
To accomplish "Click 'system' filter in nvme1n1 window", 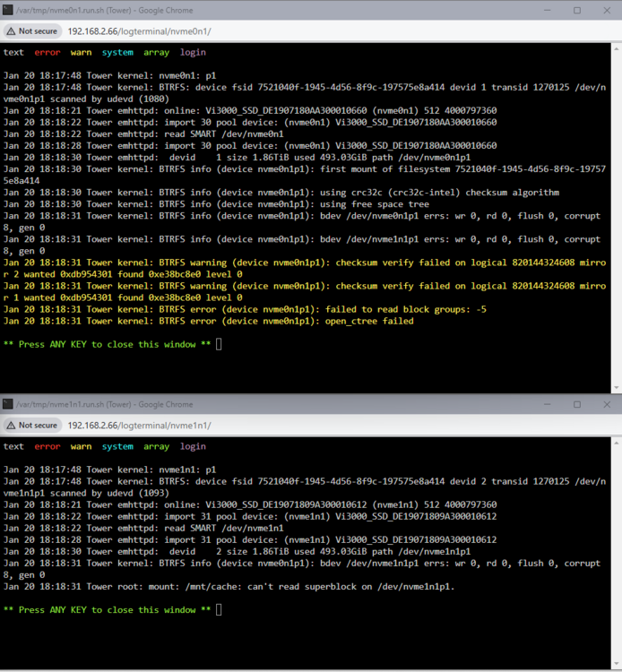I will tap(117, 446).
